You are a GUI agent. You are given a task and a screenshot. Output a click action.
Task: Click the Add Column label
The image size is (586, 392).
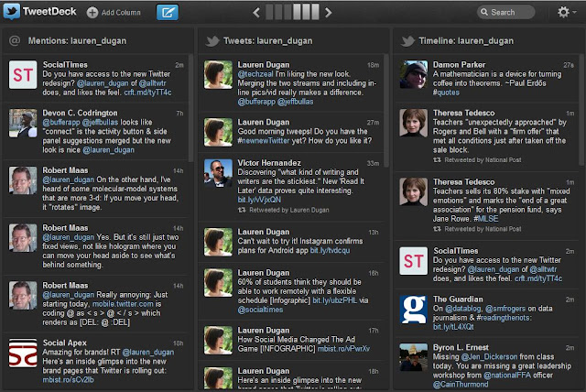pos(121,13)
